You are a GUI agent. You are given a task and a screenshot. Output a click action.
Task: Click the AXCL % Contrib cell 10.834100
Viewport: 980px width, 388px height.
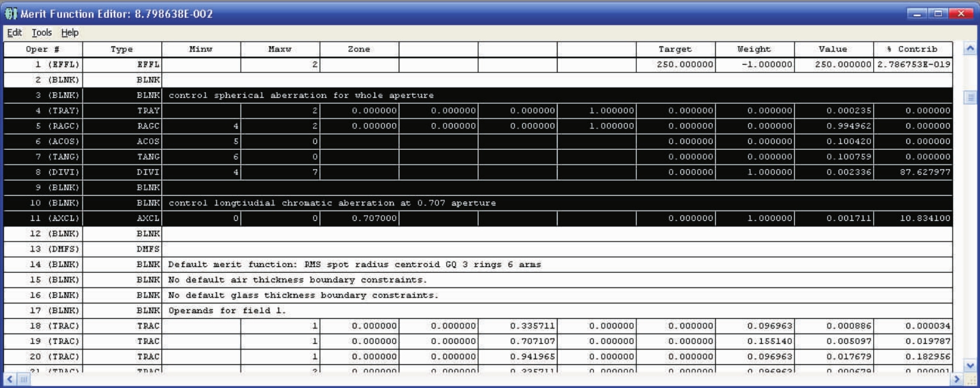tap(913, 218)
